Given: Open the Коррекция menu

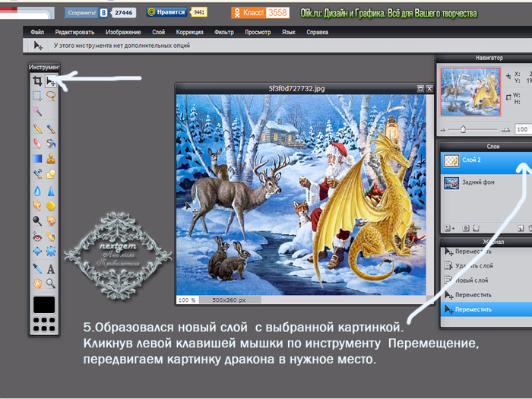Looking at the screenshot, I should coord(189,32).
